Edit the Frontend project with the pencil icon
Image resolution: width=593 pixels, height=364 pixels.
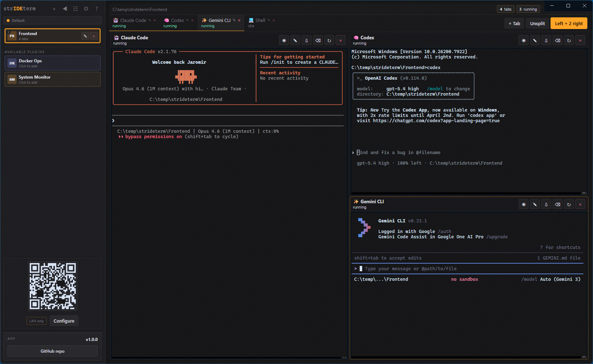click(85, 36)
